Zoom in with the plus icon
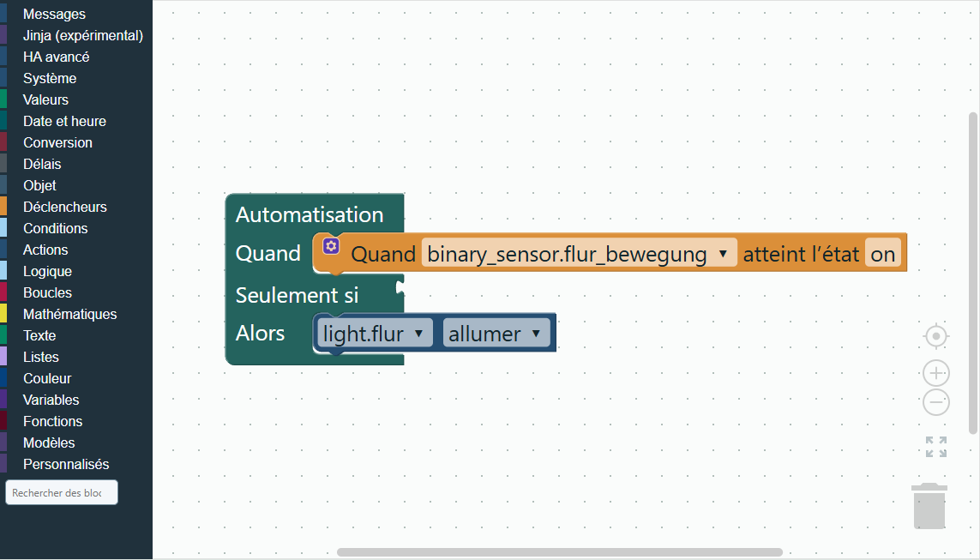Viewport: 980px width, 560px height. point(936,373)
